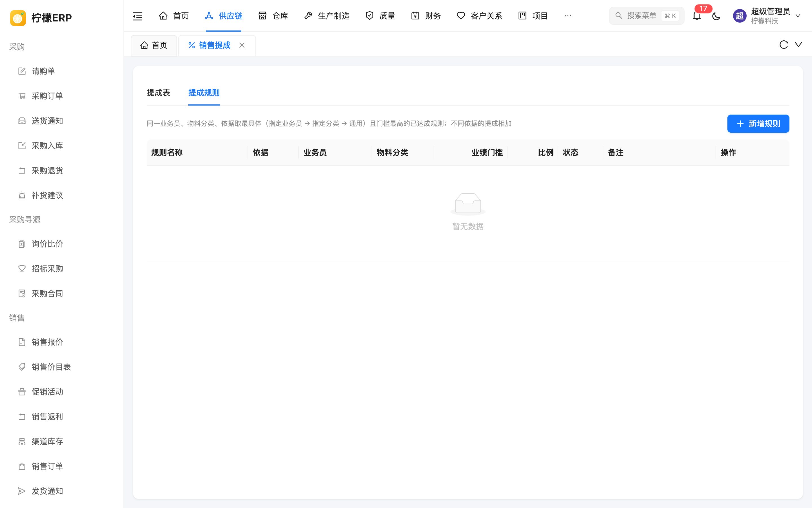Open the 生产制造 top menu
This screenshot has width=812, height=508.
pos(327,16)
